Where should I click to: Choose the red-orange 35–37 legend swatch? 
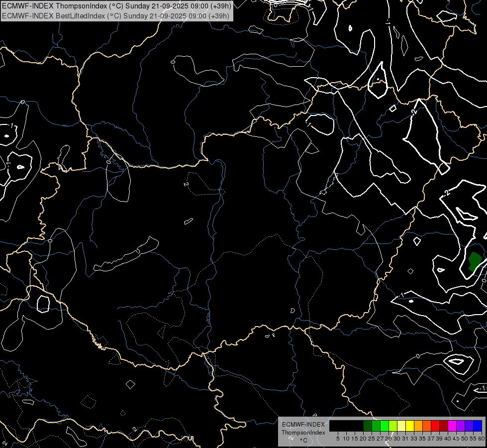[427, 426]
